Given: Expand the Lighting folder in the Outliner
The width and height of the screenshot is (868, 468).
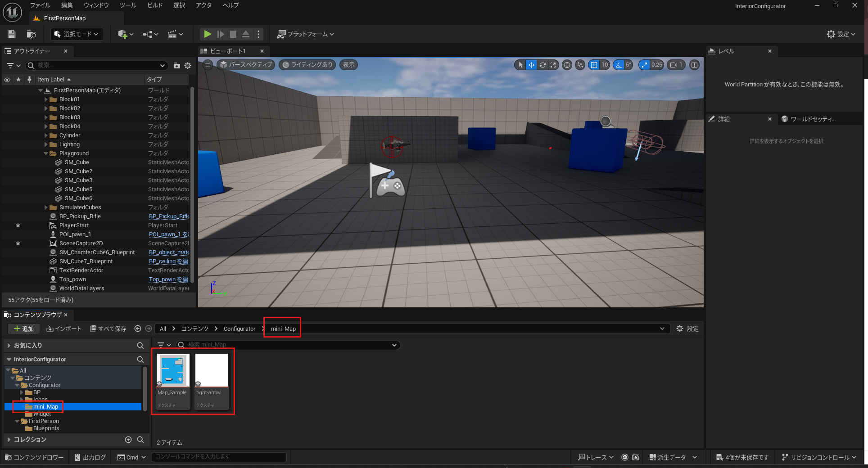Looking at the screenshot, I should coord(46,144).
